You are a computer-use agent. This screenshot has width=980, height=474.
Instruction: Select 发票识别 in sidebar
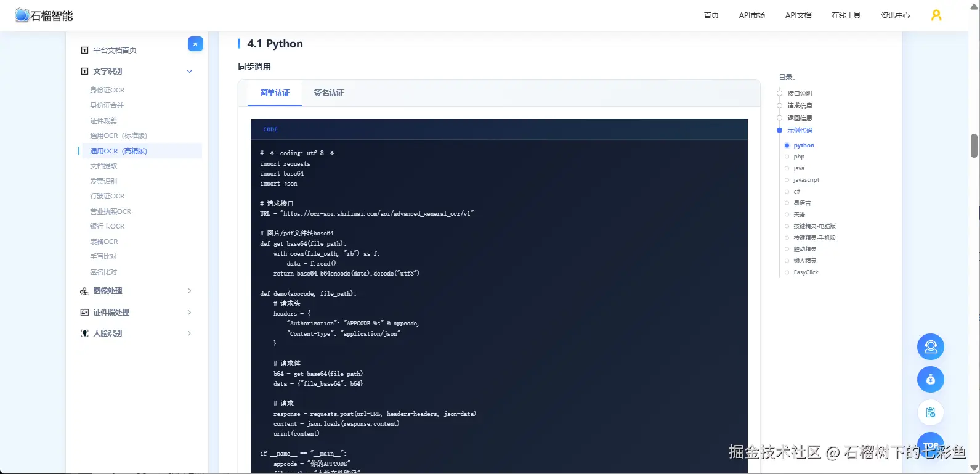pyautogui.click(x=103, y=181)
